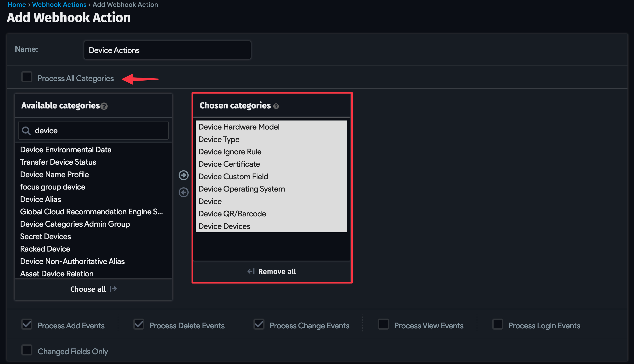
Task: Select Device Hardware Model in chosen categories
Action: [x=239, y=127]
